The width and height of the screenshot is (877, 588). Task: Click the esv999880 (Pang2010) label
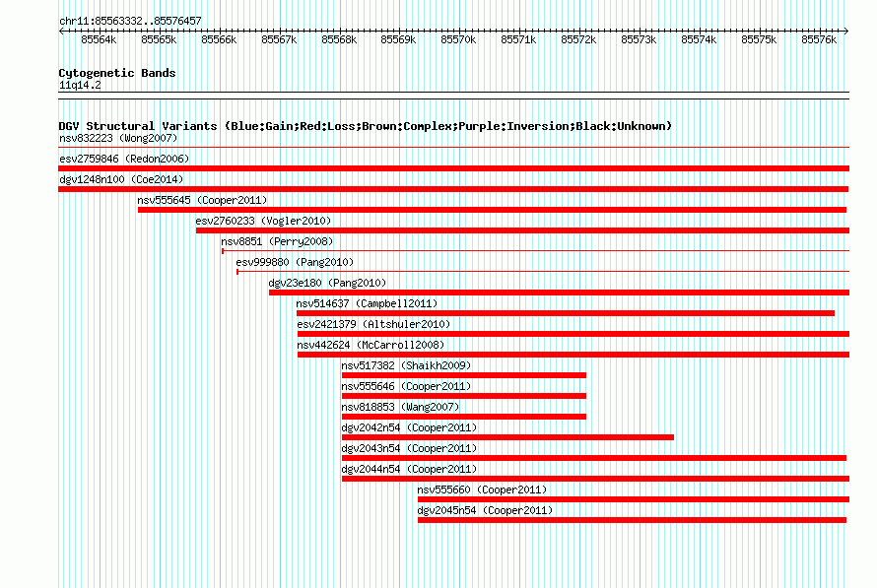coord(295,262)
